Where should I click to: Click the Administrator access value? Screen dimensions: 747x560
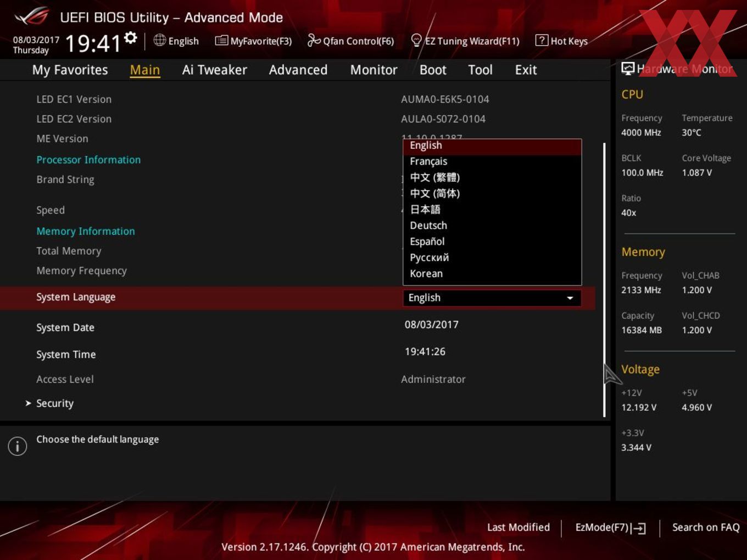[433, 379]
